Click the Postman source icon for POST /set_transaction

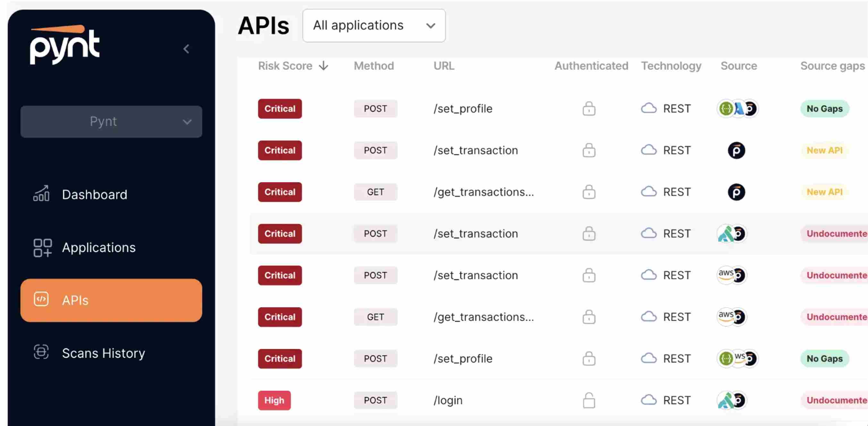pos(737,151)
